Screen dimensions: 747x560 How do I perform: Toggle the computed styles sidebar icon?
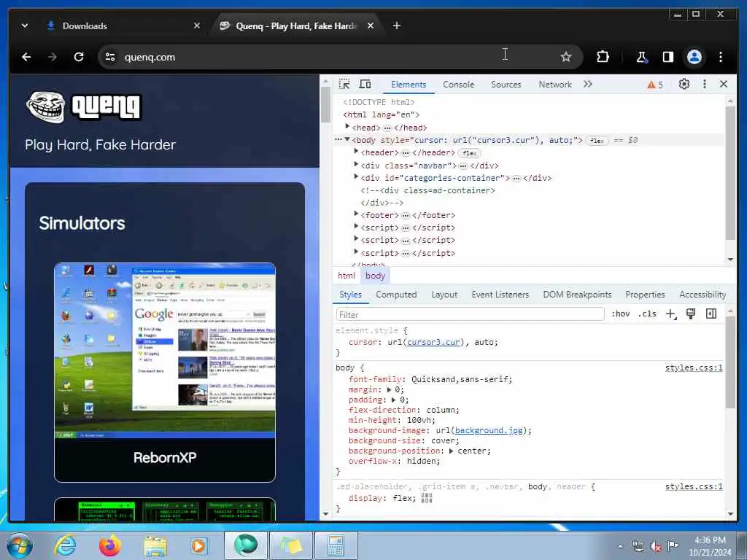[x=711, y=314]
